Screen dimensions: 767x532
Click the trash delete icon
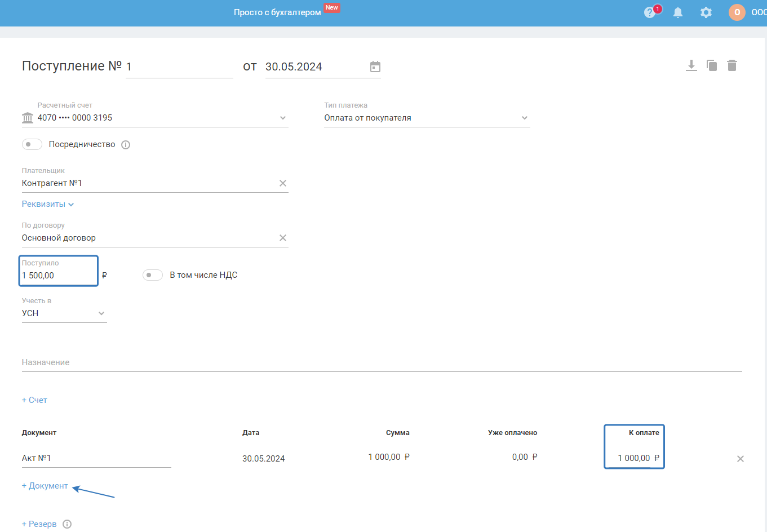point(732,65)
